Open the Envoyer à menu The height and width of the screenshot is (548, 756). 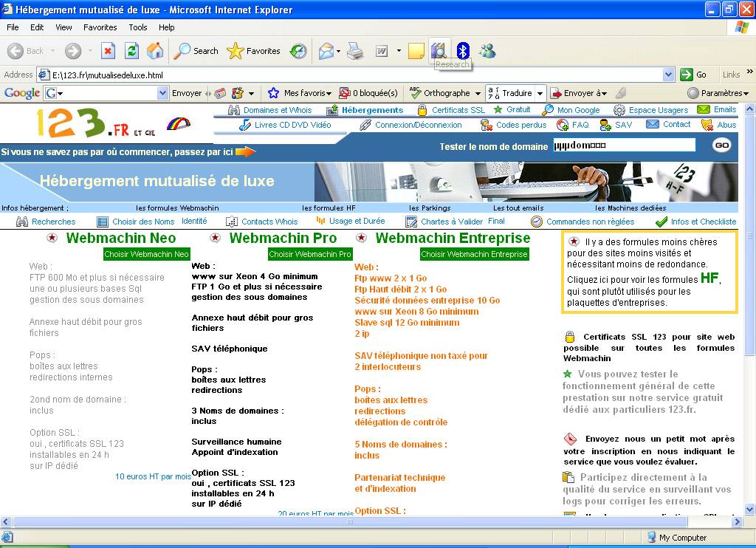click(578, 92)
